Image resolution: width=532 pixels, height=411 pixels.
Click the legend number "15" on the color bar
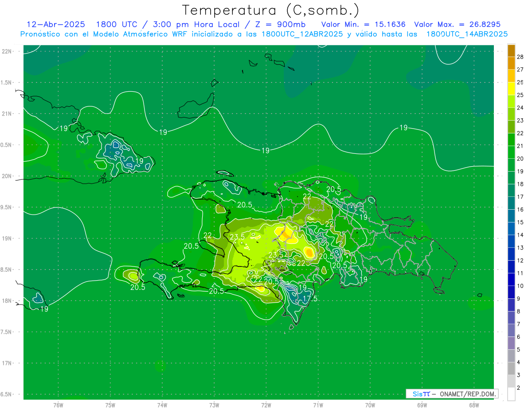pyautogui.click(x=520, y=222)
